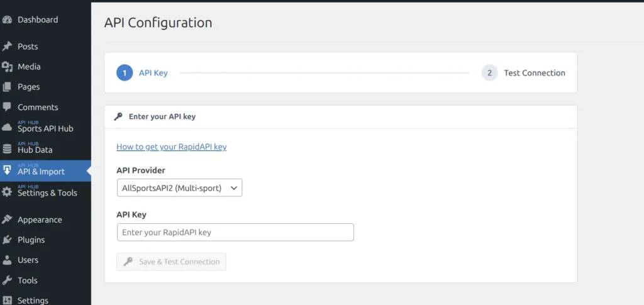644x305 pixels.
Task: Click the Hub Data database icon
Action: coord(7,149)
